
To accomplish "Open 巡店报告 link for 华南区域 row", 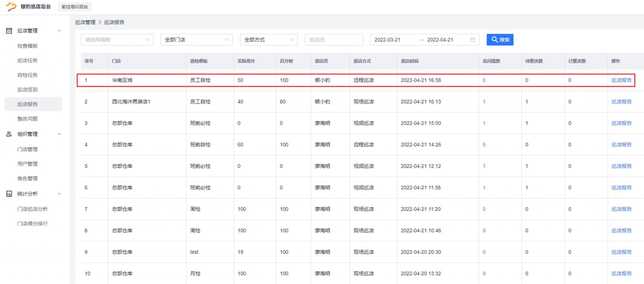I will pos(621,80).
